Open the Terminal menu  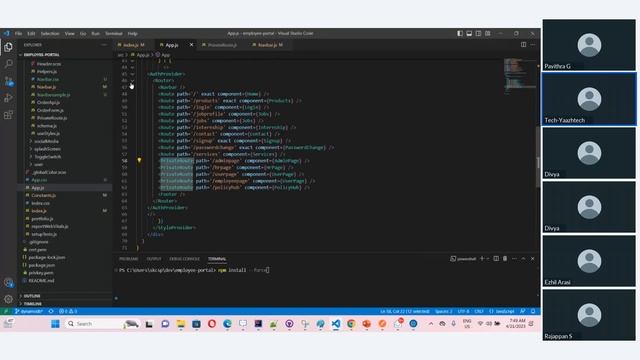coord(114,33)
